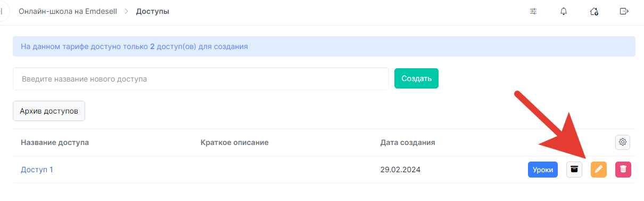Open the notifications bell
Screen dimensions: 644x201
coord(564,11)
